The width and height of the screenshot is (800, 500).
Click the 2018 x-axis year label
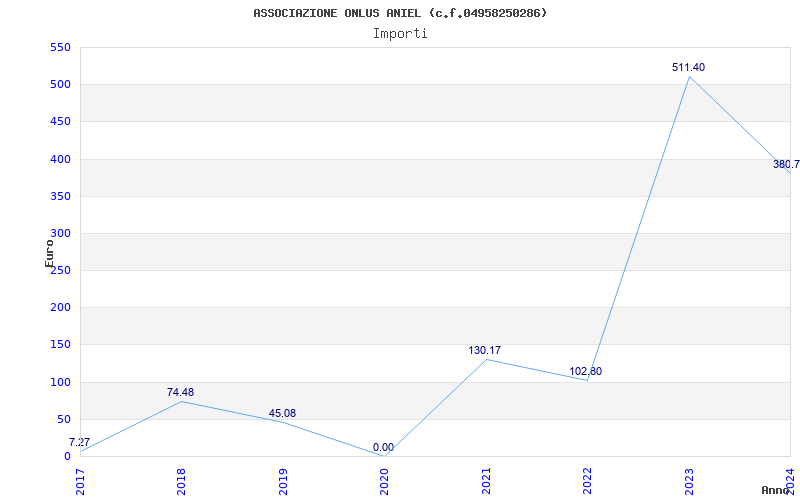pos(181,481)
